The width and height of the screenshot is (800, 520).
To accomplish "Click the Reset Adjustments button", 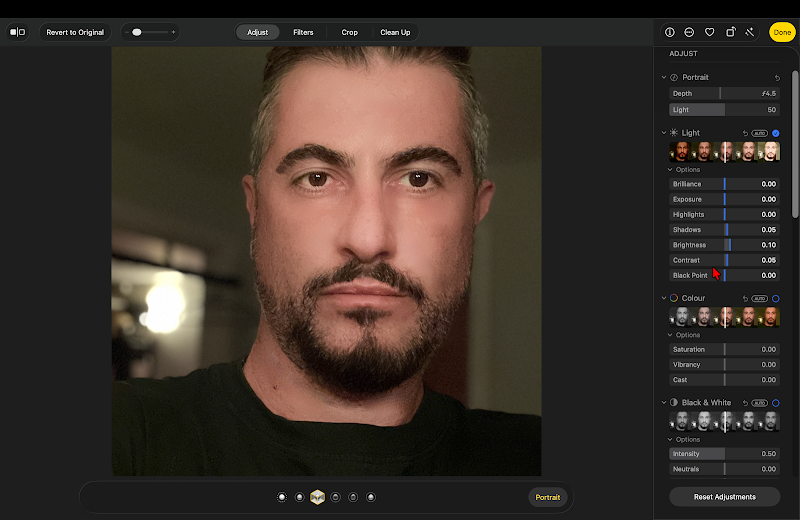I will pyautogui.click(x=724, y=497).
